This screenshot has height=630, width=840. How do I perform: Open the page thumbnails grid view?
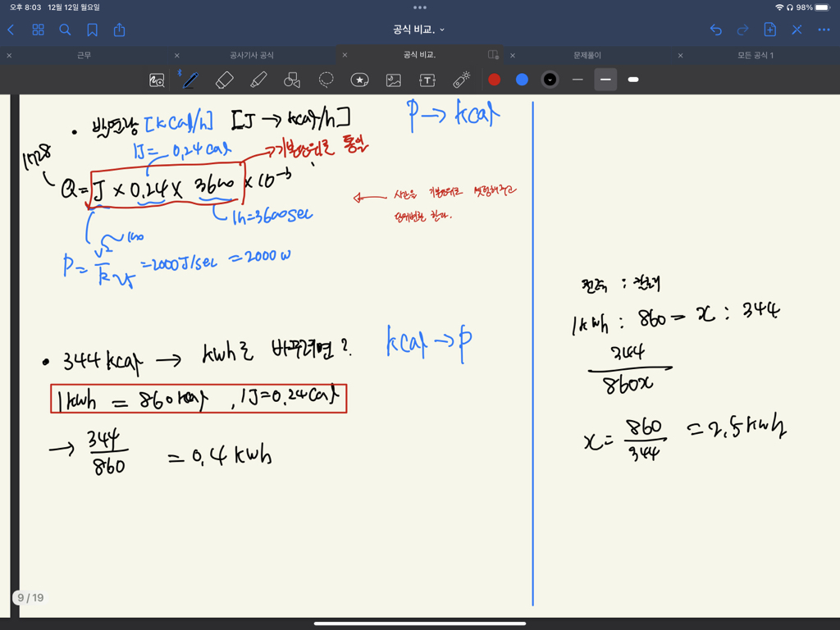point(38,30)
